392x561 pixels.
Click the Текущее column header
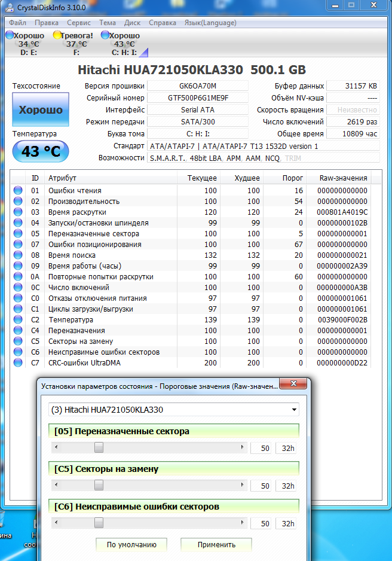(x=198, y=178)
